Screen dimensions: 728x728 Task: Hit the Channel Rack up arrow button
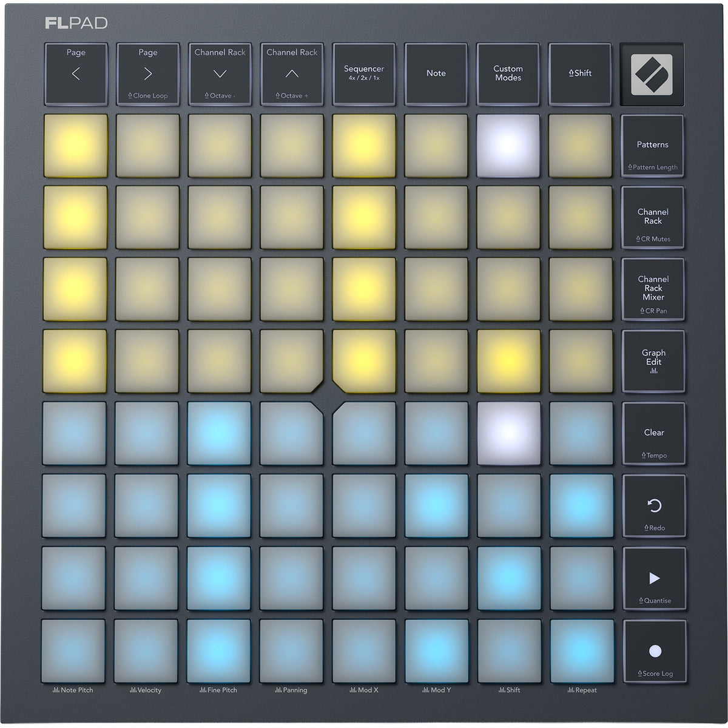(292, 73)
